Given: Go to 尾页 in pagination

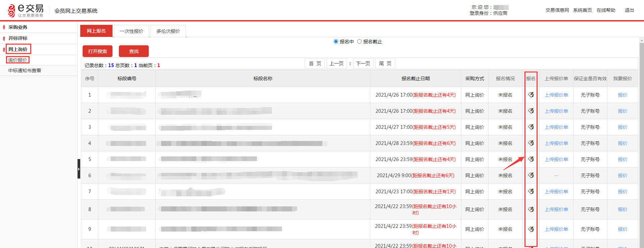Looking at the screenshot, I should pyautogui.click(x=385, y=63).
